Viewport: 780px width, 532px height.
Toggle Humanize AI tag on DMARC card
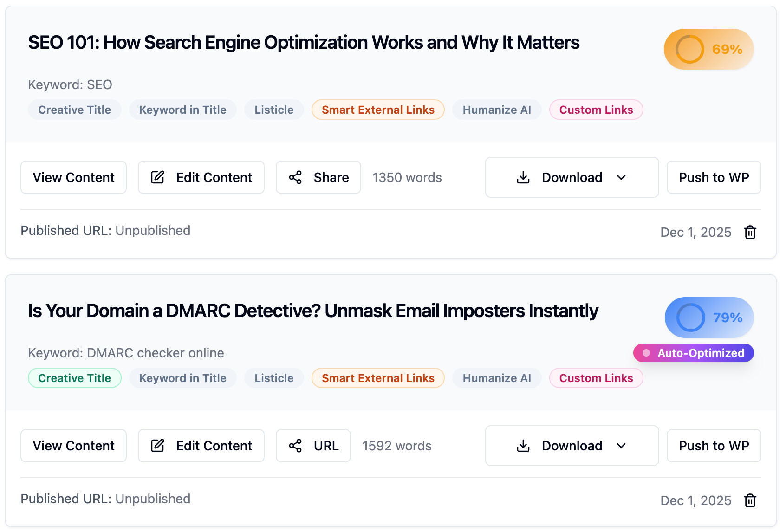497,378
